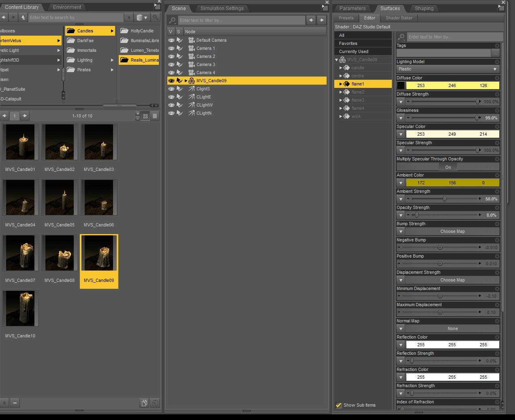This screenshot has width=515, height=420.
Task: Open the Presets sub-tab
Action: click(x=346, y=18)
